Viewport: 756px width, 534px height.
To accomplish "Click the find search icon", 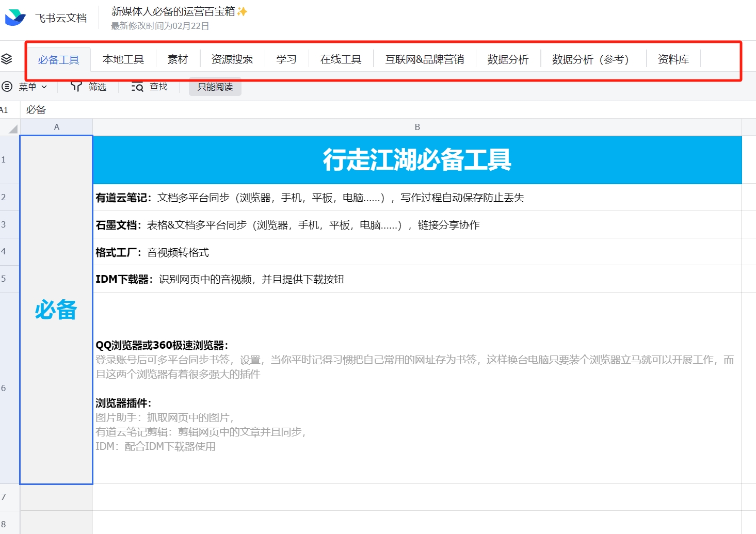I will coord(137,86).
